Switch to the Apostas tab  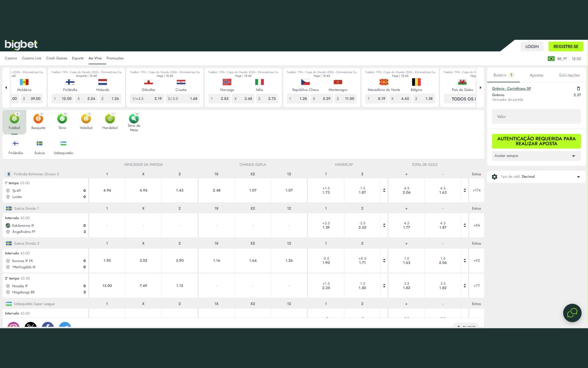536,75
